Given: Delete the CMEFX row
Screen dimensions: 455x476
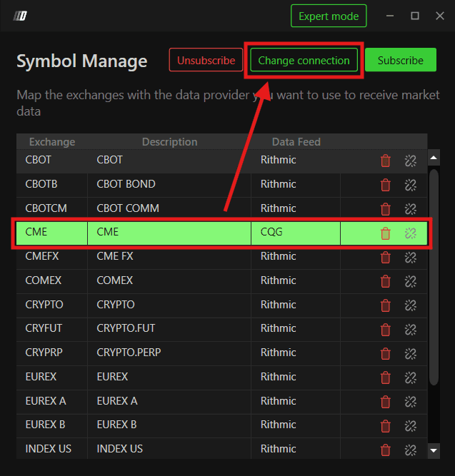Looking at the screenshot, I should coord(386,257).
